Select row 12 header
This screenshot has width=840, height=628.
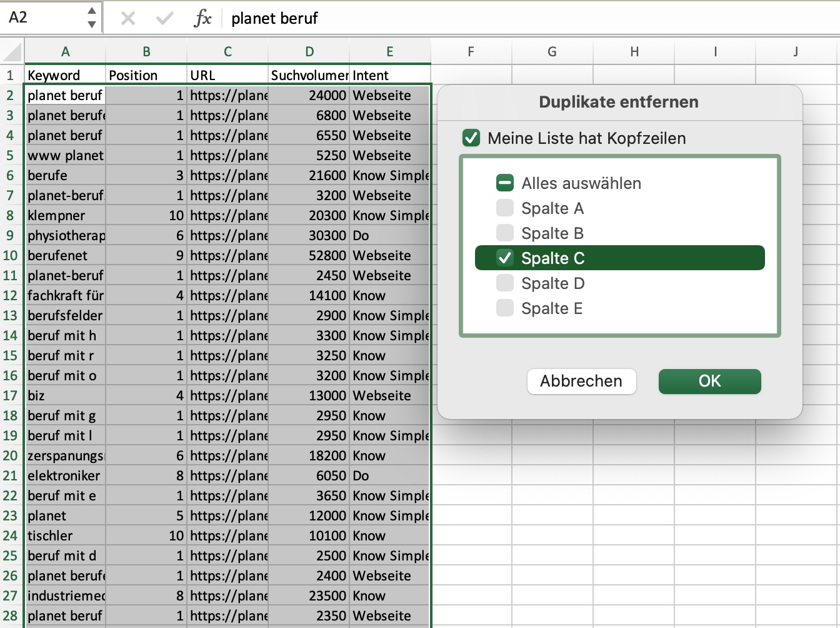(11, 295)
